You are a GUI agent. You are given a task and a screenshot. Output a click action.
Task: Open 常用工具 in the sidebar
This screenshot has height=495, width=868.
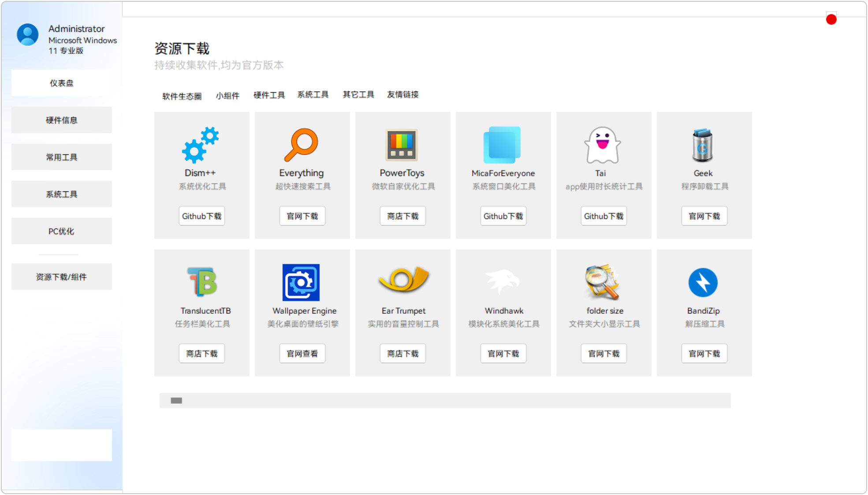[62, 157]
